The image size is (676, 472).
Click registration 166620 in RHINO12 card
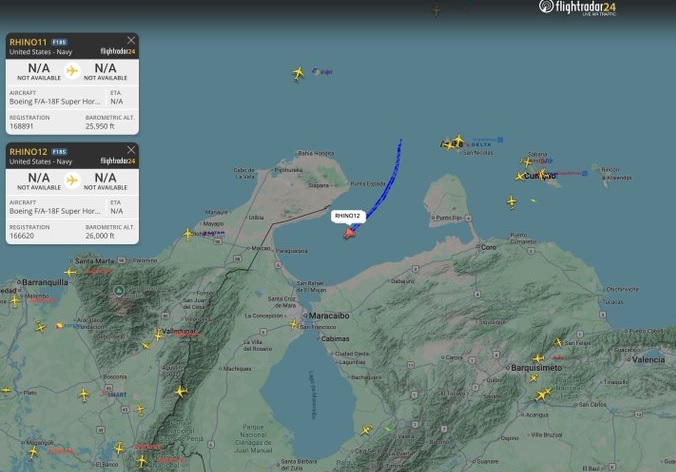point(23,234)
